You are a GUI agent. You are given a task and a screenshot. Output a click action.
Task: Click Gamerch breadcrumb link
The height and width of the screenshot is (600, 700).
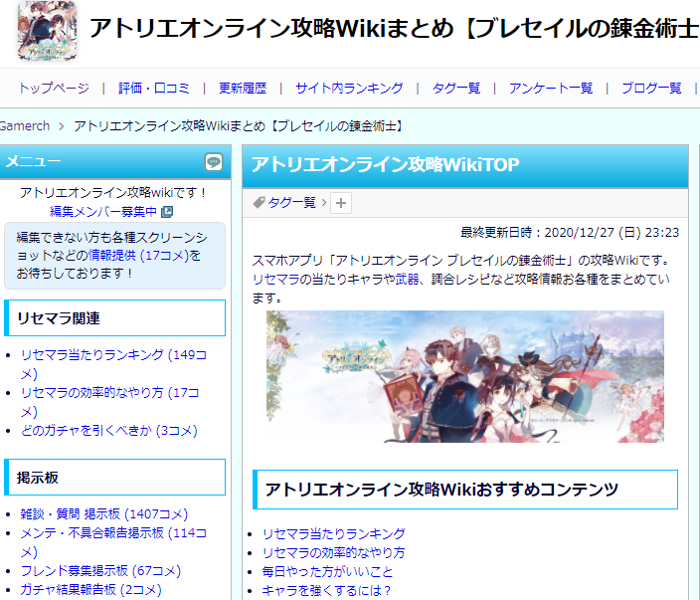tap(24, 126)
